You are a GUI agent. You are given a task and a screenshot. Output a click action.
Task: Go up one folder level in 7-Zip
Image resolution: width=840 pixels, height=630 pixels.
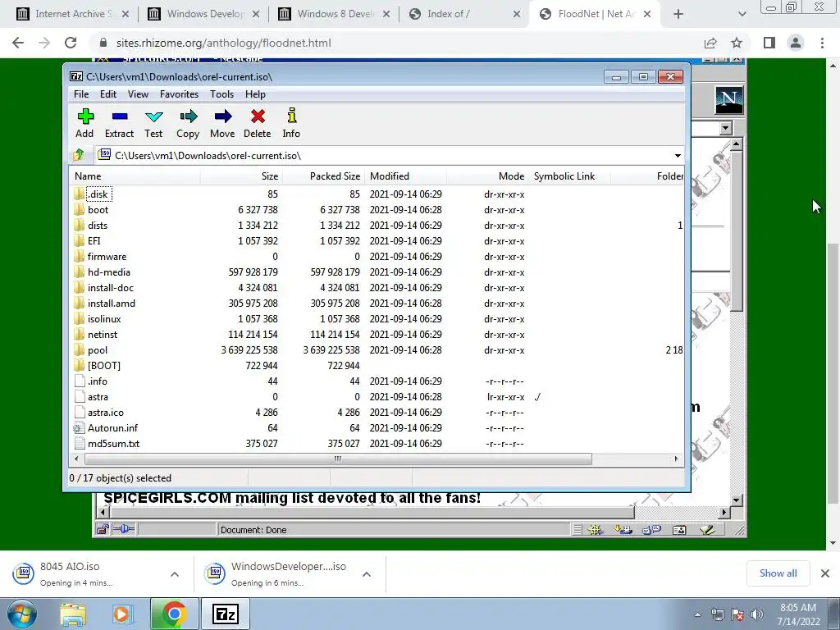coord(79,155)
